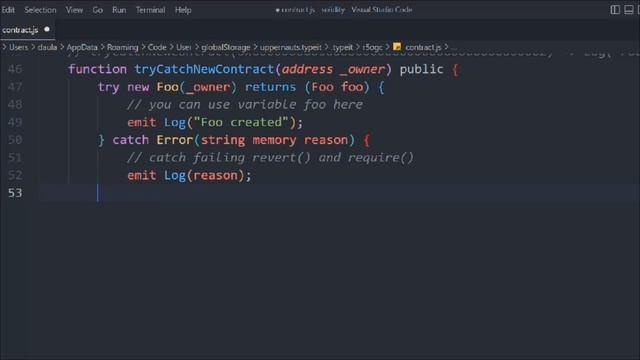Open the Go menu
640x360 pixels.
(98, 10)
